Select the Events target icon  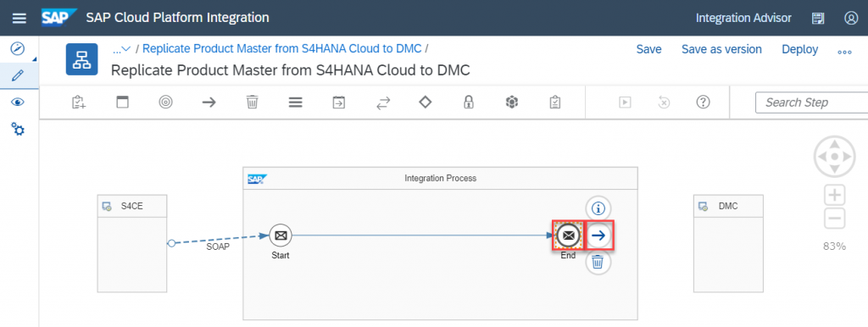[165, 103]
